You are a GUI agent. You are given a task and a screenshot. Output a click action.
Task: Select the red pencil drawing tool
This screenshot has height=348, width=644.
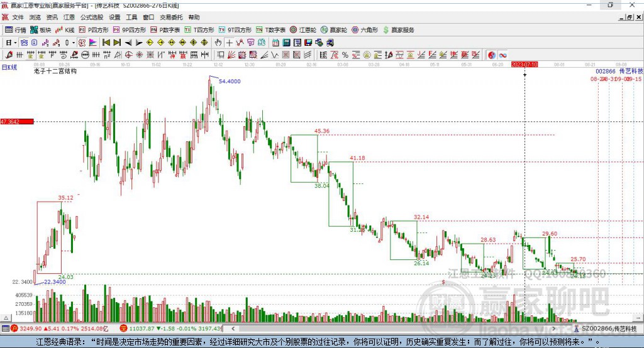point(9,55)
